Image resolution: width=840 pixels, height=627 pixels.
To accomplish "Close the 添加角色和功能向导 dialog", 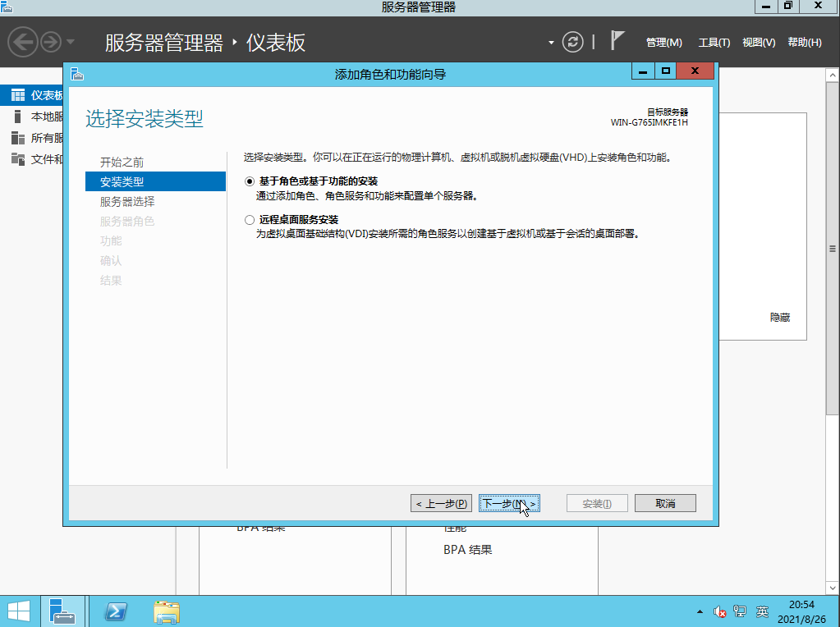I will pyautogui.click(x=695, y=71).
